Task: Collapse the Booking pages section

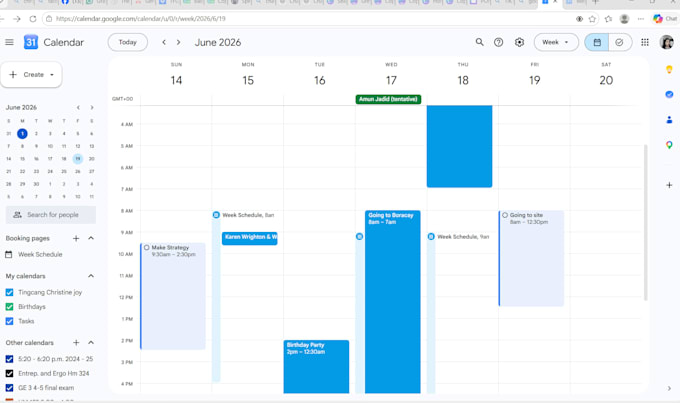Action: pos(91,238)
